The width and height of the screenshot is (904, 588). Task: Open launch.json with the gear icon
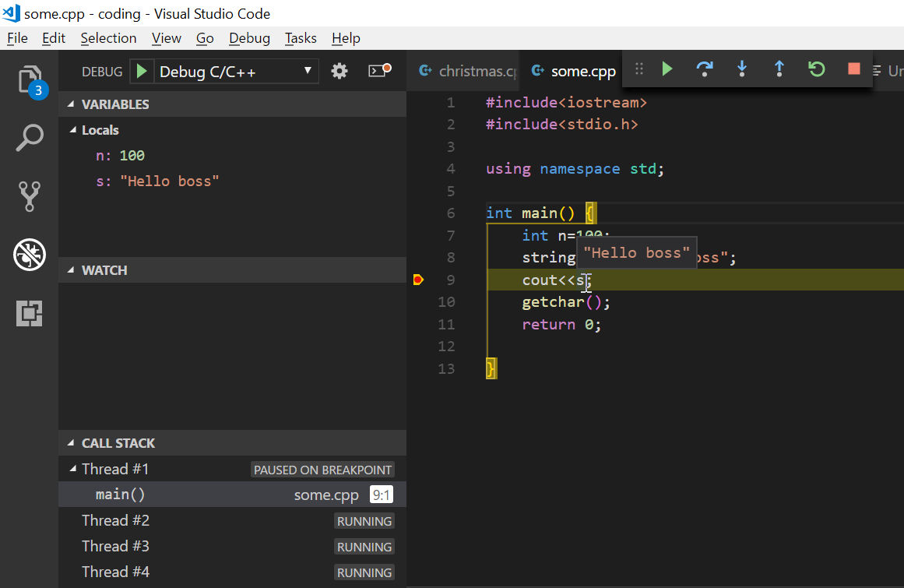(x=339, y=72)
